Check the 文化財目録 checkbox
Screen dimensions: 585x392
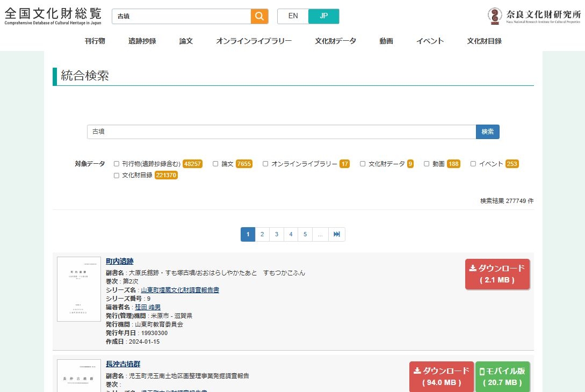click(116, 175)
